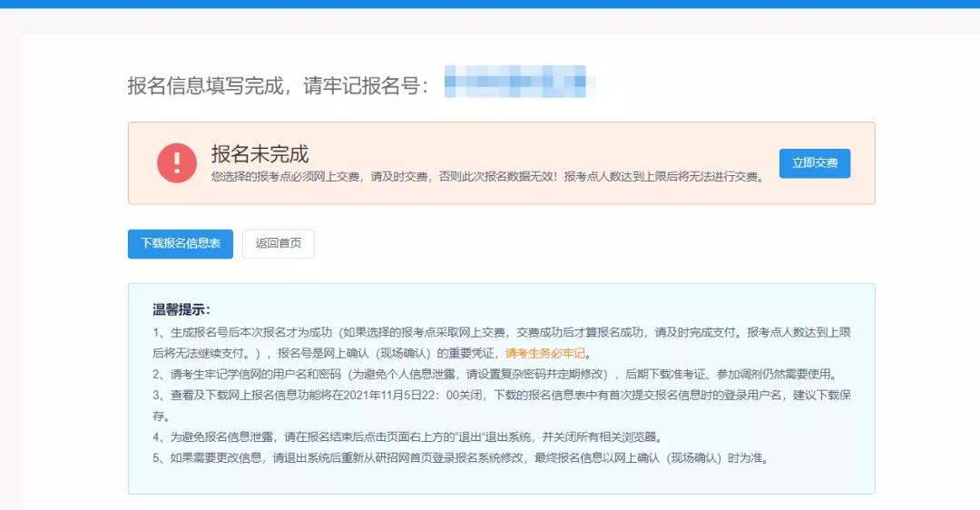Click tip 4 about 退出系统 logout

(x=407, y=436)
